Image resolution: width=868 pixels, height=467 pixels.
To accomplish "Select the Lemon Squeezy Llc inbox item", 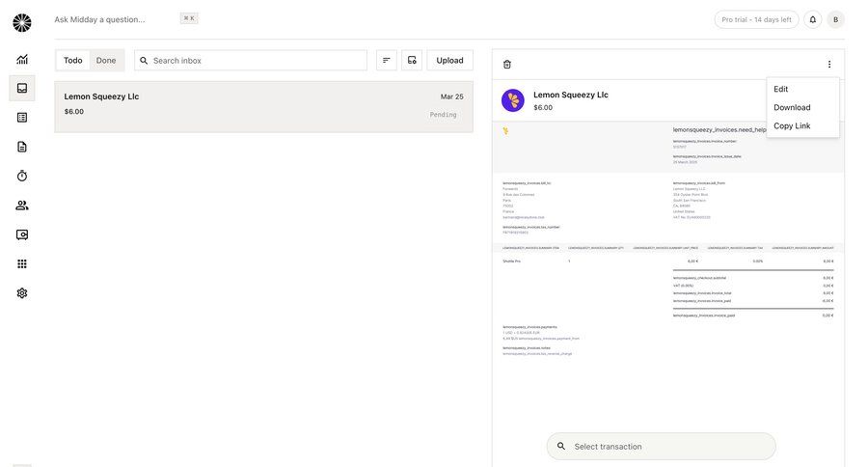I will tap(264, 107).
